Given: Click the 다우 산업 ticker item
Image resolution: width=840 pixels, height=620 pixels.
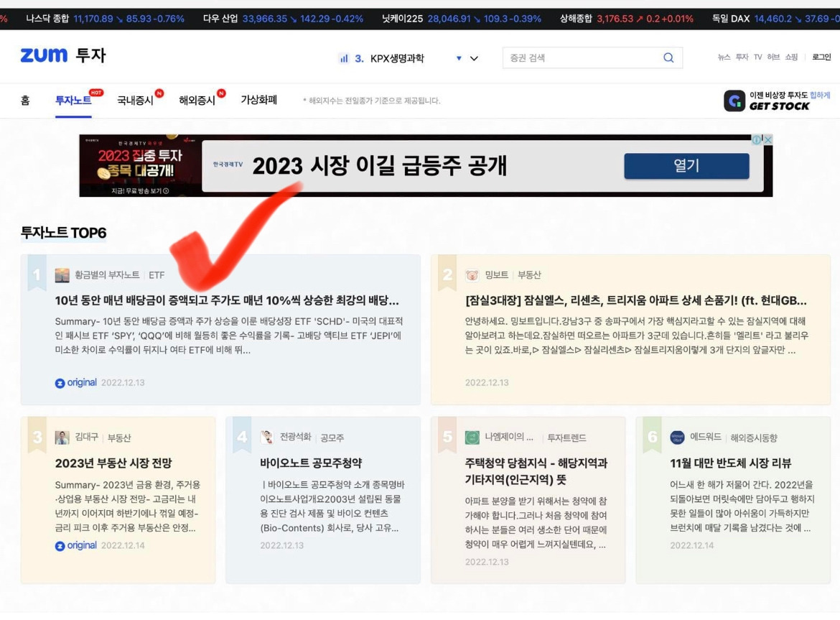Looking at the screenshot, I should pos(283,19).
